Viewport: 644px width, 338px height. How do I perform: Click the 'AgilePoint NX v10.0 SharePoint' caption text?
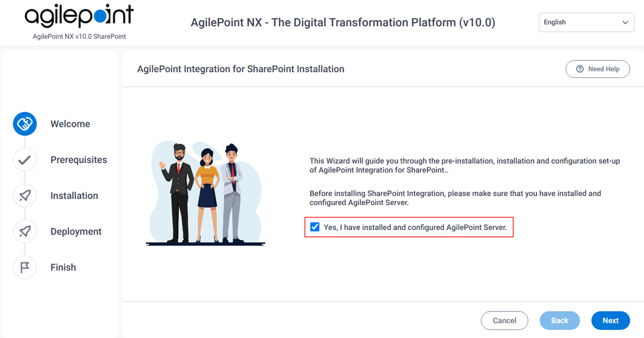tap(79, 37)
